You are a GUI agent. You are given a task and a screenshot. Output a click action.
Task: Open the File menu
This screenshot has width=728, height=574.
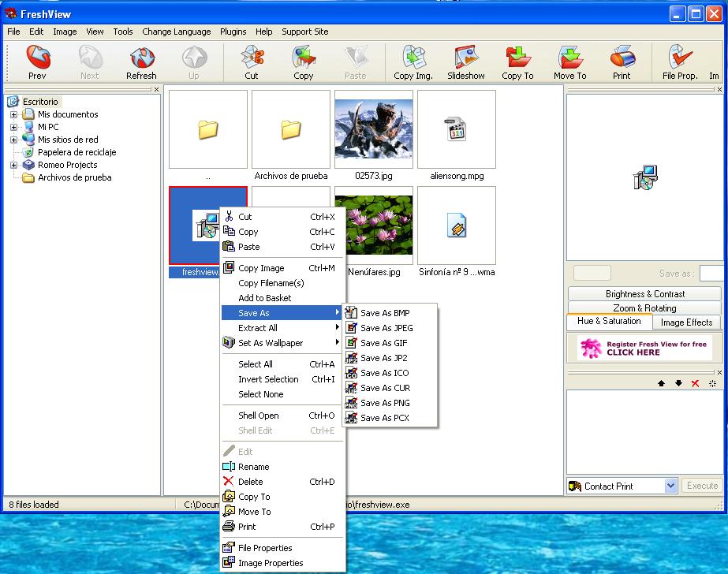pyautogui.click(x=13, y=32)
